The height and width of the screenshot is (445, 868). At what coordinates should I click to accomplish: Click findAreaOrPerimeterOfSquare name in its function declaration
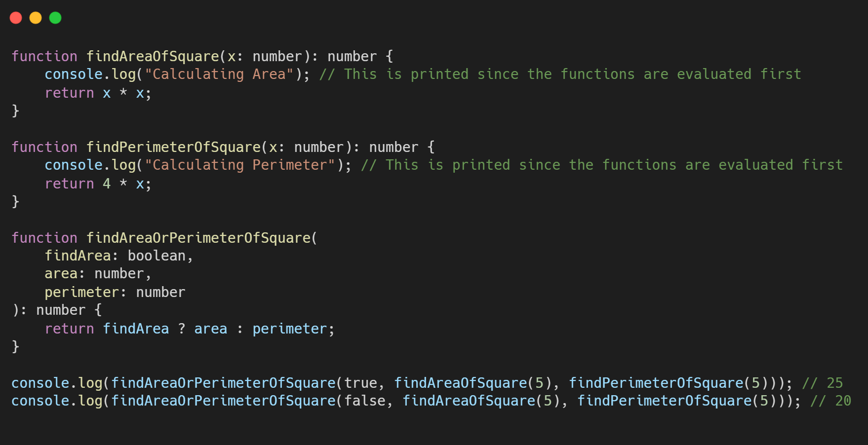(x=198, y=238)
